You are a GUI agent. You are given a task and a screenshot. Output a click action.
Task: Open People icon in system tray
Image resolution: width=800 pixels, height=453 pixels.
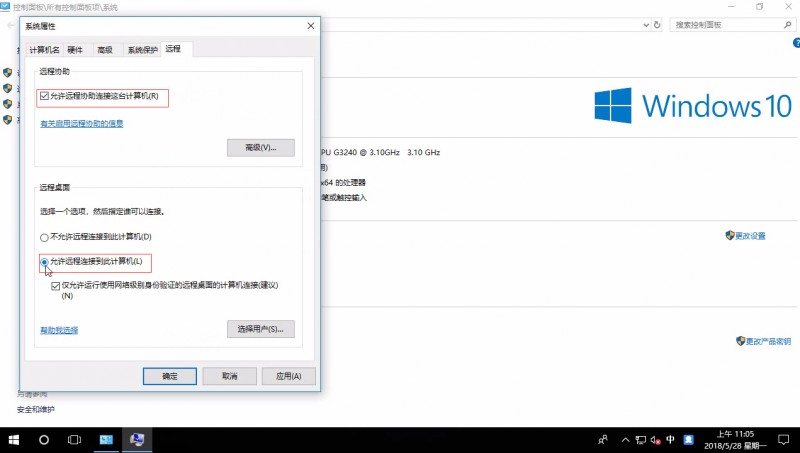click(603, 440)
